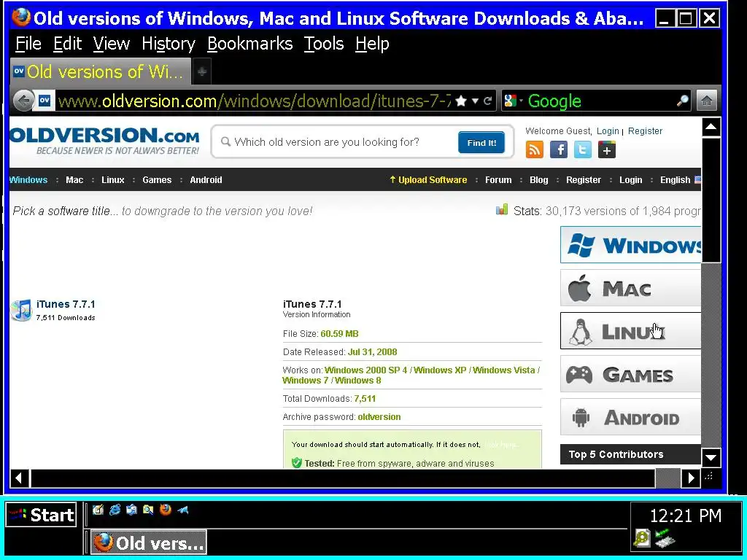The height and width of the screenshot is (560, 747).
Task: Click horizontal scrollbar left arrow
Action: (x=20, y=478)
